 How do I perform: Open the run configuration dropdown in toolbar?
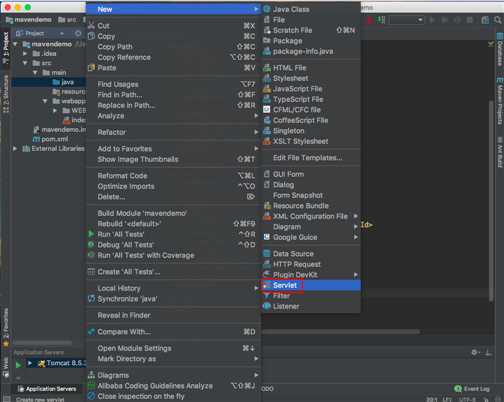[406, 20]
